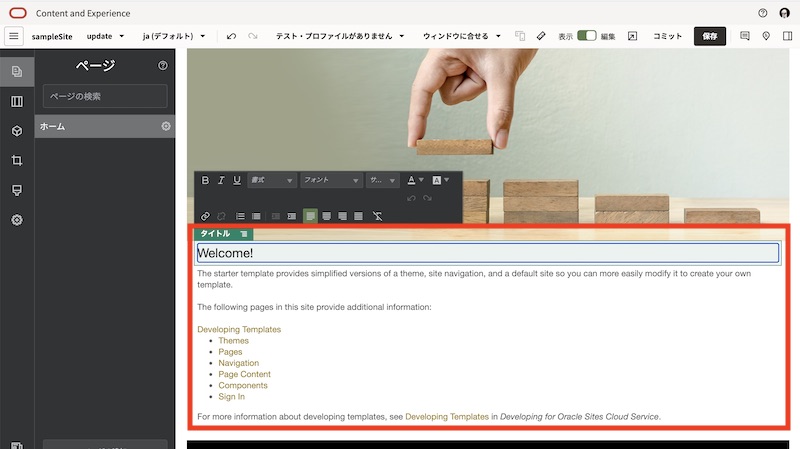Toggle underline formatting
Viewport: 800px width, 449px height.
point(237,181)
